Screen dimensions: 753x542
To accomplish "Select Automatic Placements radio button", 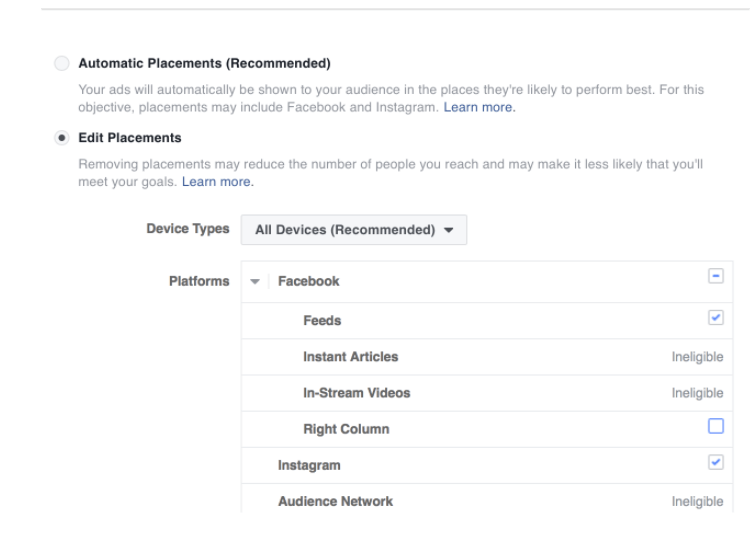I will 61,63.
